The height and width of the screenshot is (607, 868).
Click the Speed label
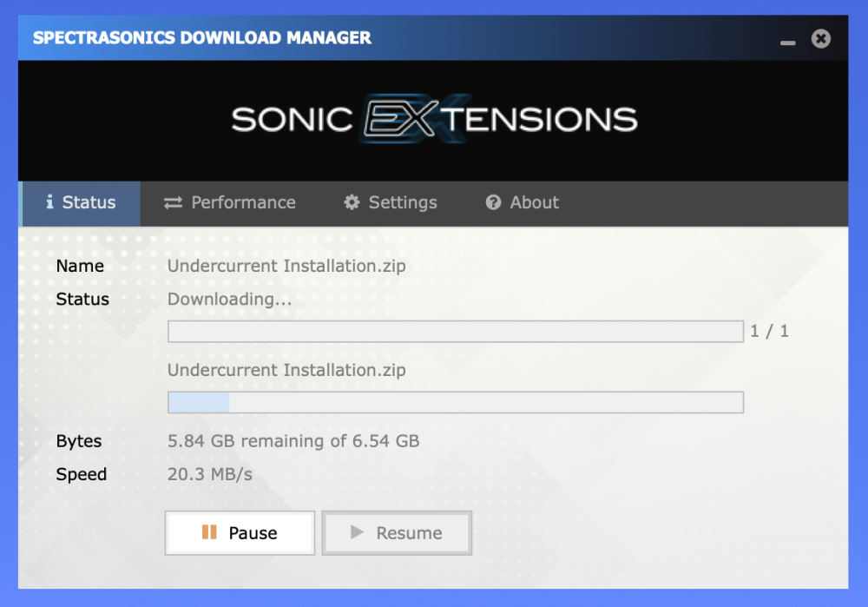point(82,474)
